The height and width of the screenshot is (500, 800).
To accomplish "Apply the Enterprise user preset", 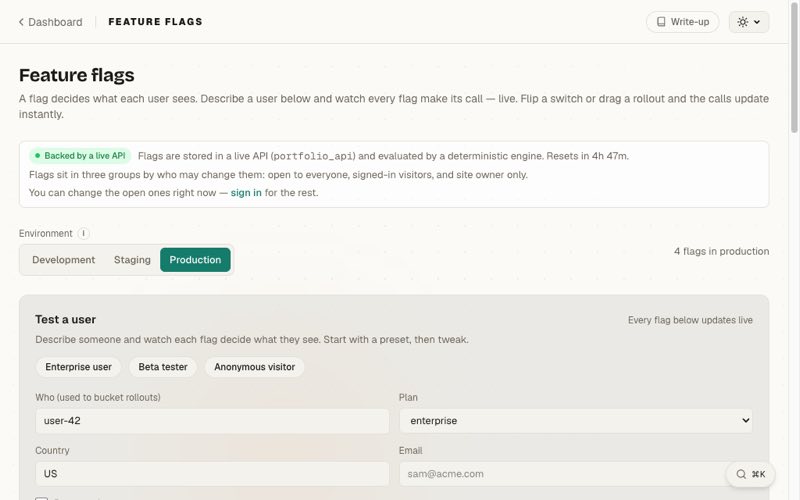I will click(78, 367).
